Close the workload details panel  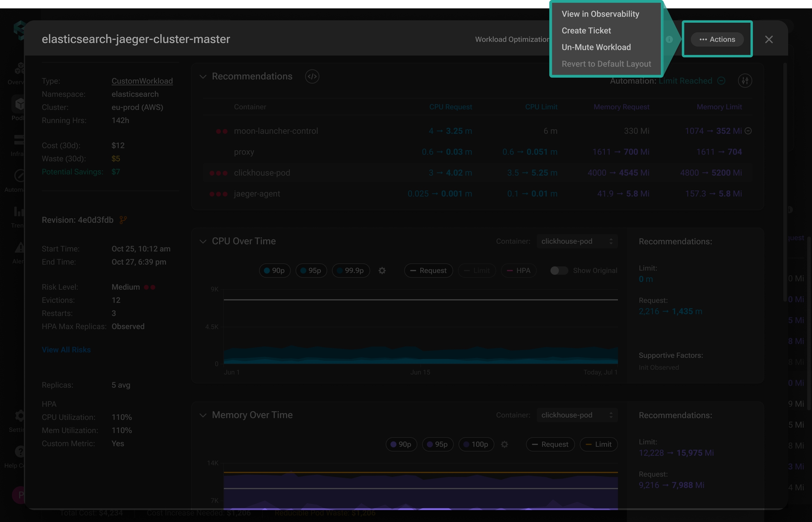[769, 40]
